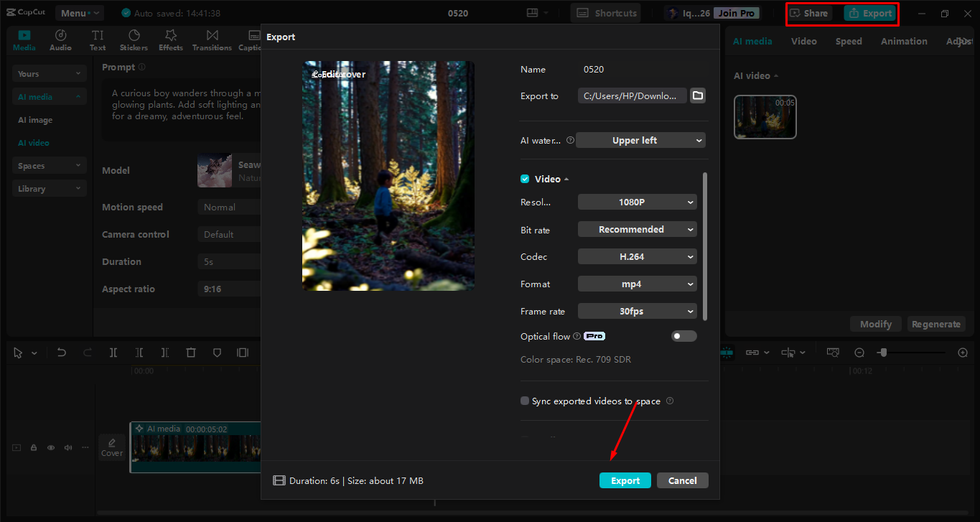
Task: Click the Undo icon above the timeline
Action: point(61,353)
